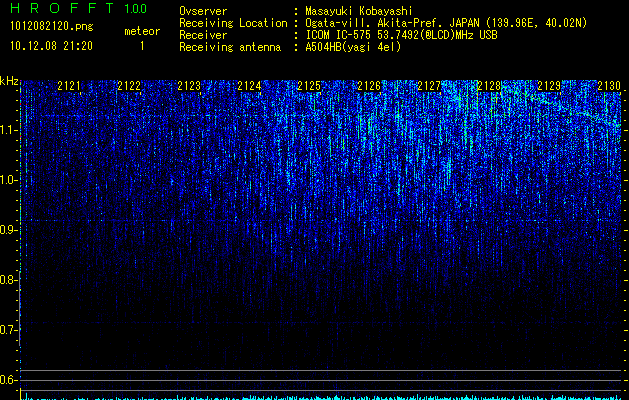Click the version number 1.0.0

point(136,8)
